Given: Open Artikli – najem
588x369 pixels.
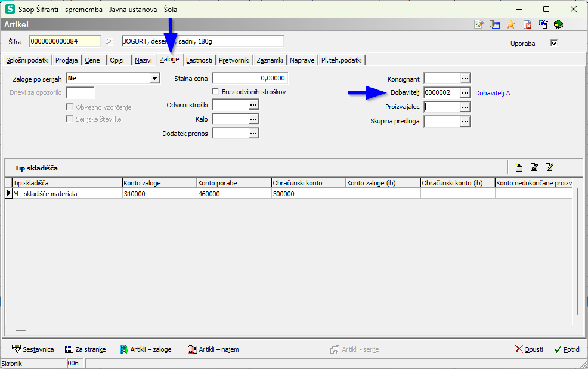Looking at the screenshot, I should [x=213, y=349].
